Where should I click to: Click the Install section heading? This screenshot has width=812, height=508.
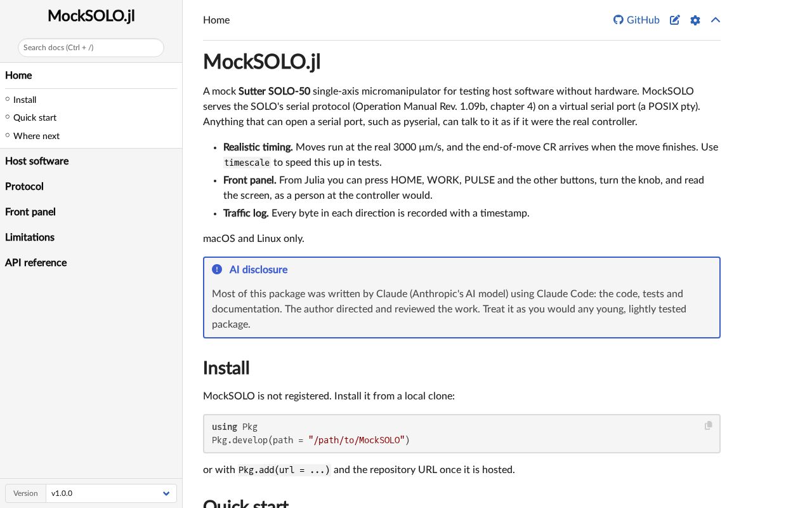click(x=226, y=368)
